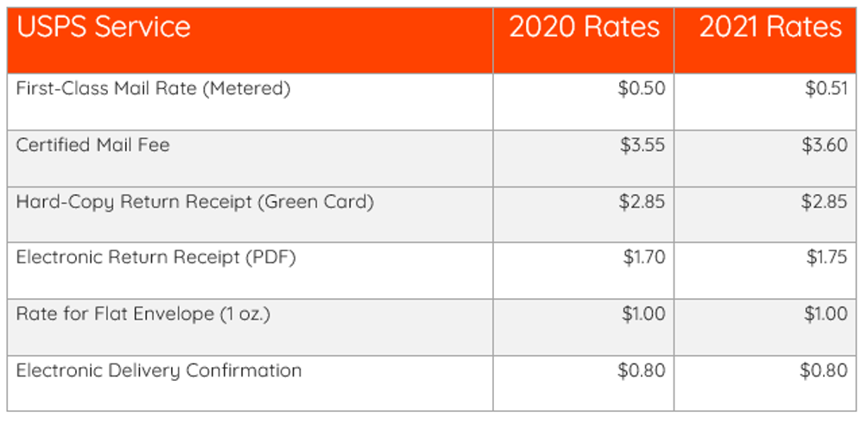Click Rate for Flat Envelope (1 oz.) cell

pos(250,327)
